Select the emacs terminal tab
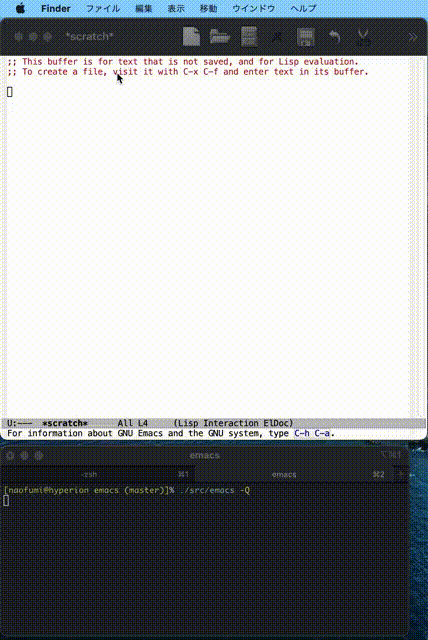The image size is (428, 640). coord(295,474)
